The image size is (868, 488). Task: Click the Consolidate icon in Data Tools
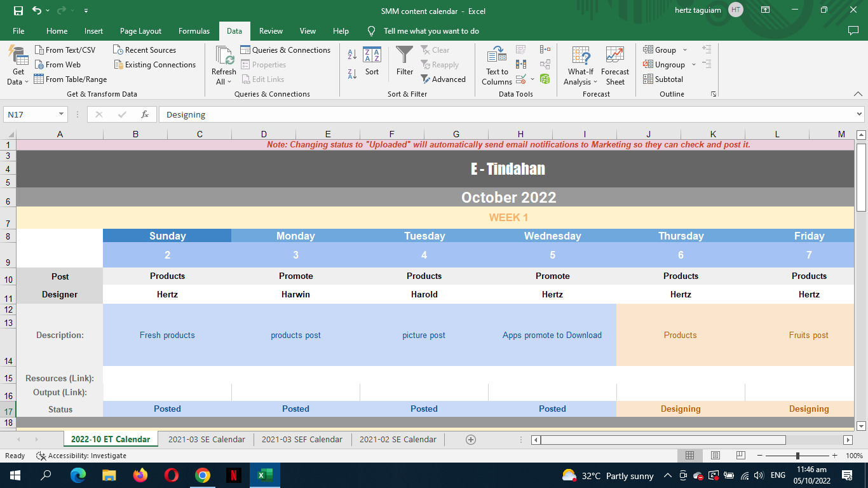coord(545,50)
